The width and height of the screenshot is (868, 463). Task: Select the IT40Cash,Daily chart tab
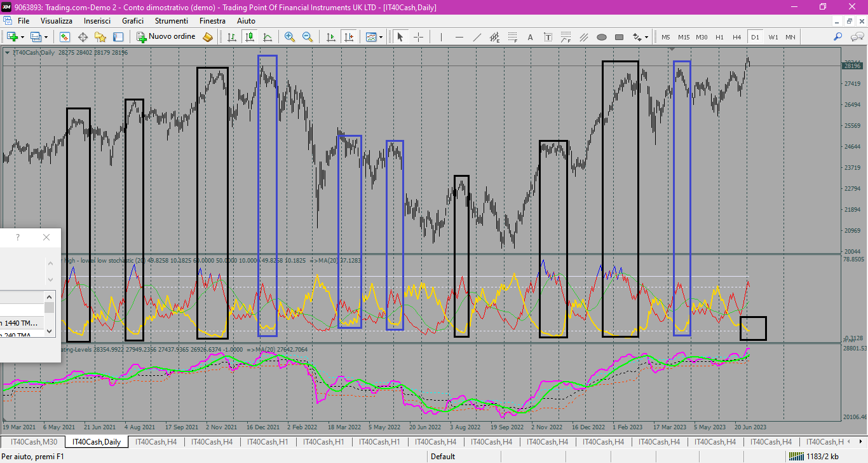pos(96,442)
